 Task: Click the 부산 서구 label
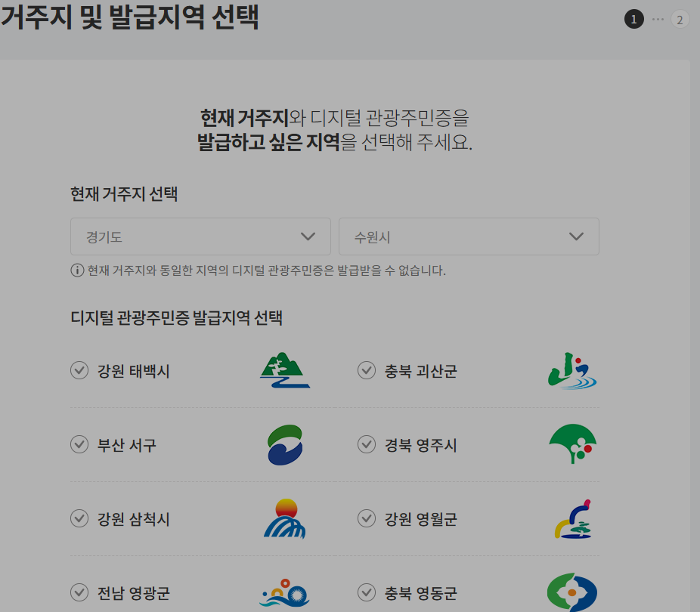pyautogui.click(x=127, y=445)
